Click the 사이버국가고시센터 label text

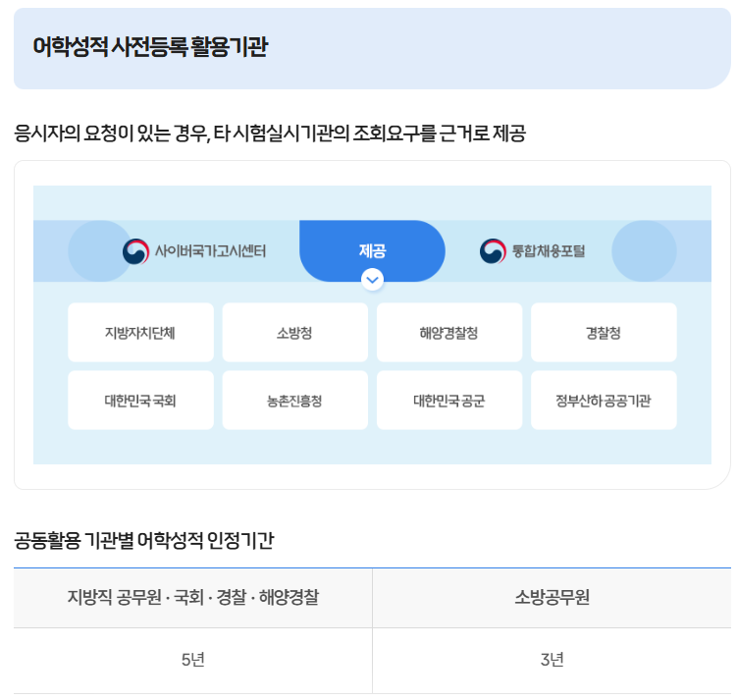(x=211, y=251)
